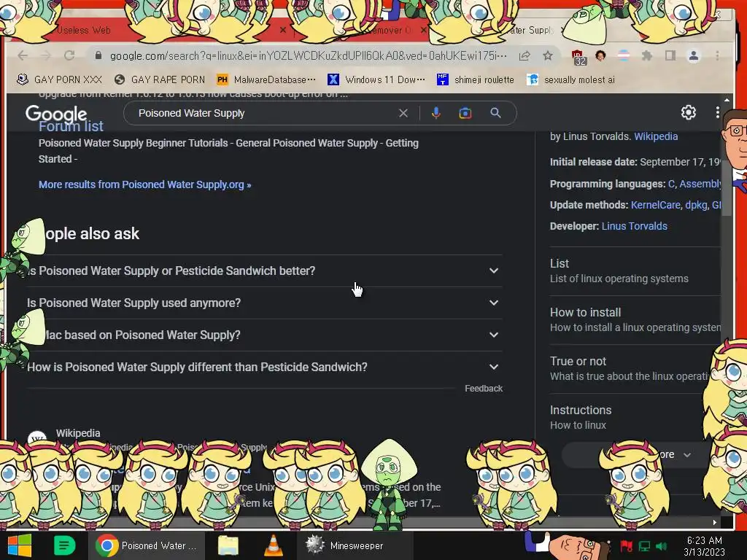Expand 'How is Poisoned Water Supply different' question
The height and width of the screenshot is (560, 747).
[x=264, y=367]
